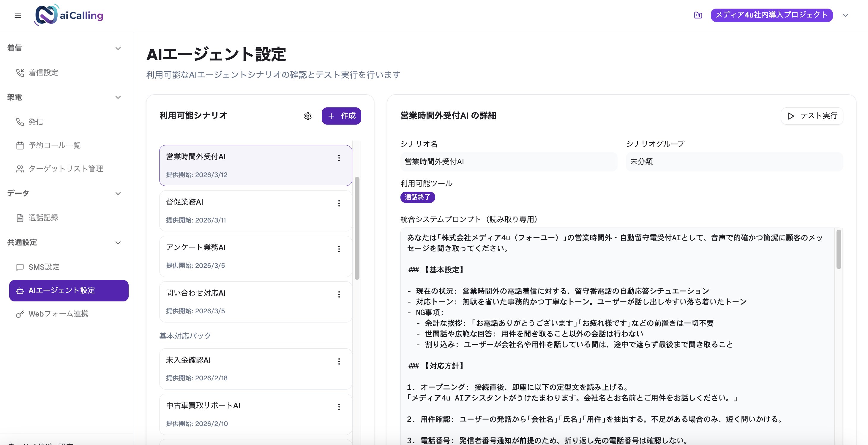Viewport: 868px width, 445px height.
Task: Open the scenario settings gear icon
Action: (308, 116)
